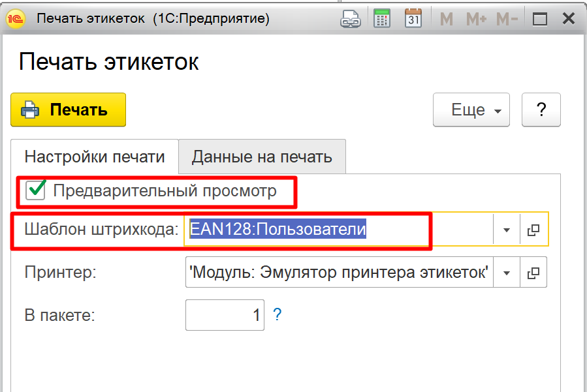Viewport: 587px width, 392px height.
Task: Click the blue ? hint next to В пакете
Action: (x=277, y=314)
